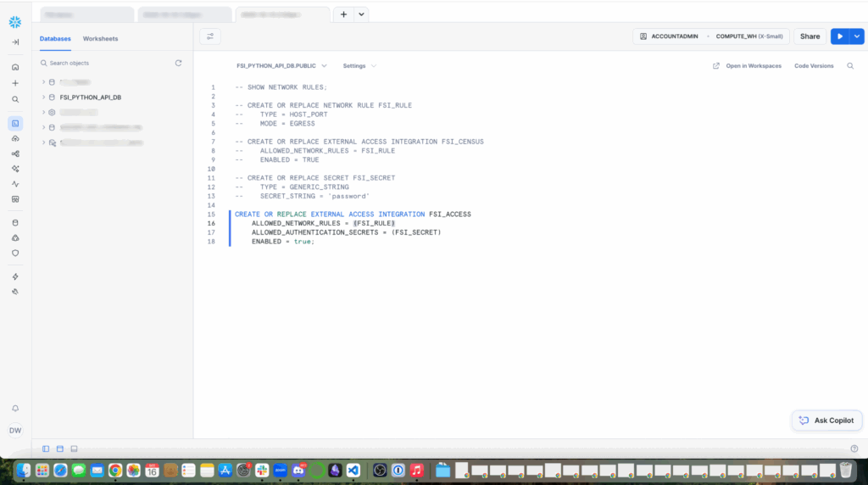Toggle the left side panel layout icon
The image size is (868, 485).
(x=46, y=449)
